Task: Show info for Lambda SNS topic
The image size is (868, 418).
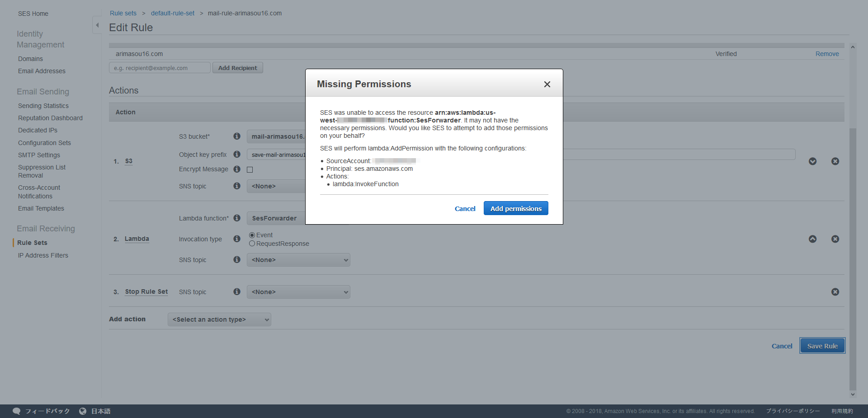Action: coord(236,259)
